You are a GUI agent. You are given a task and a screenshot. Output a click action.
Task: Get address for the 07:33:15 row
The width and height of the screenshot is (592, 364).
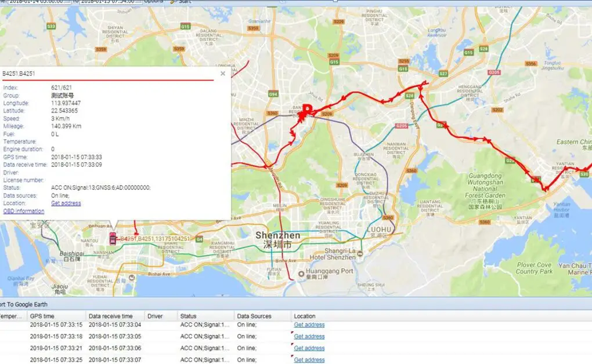(x=309, y=325)
